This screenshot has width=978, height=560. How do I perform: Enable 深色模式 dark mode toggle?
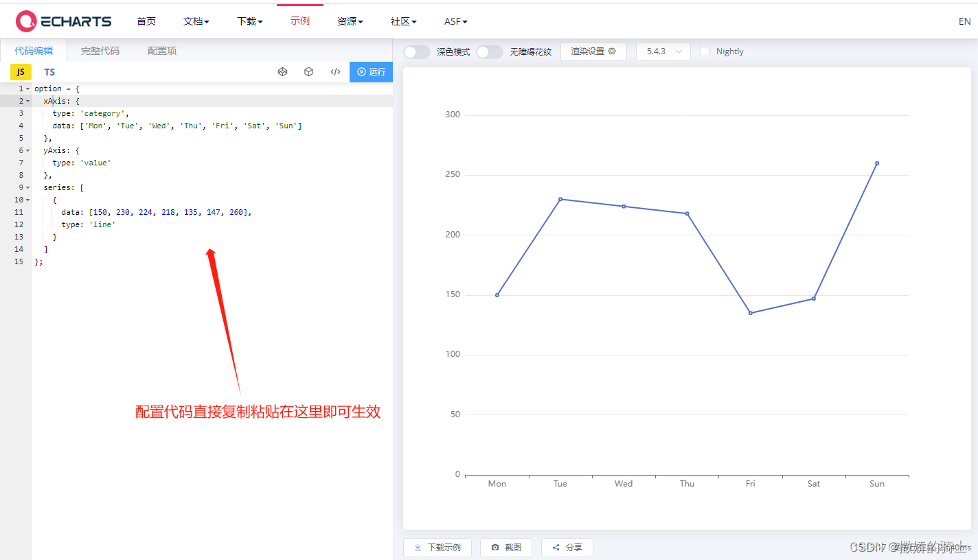tap(417, 51)
